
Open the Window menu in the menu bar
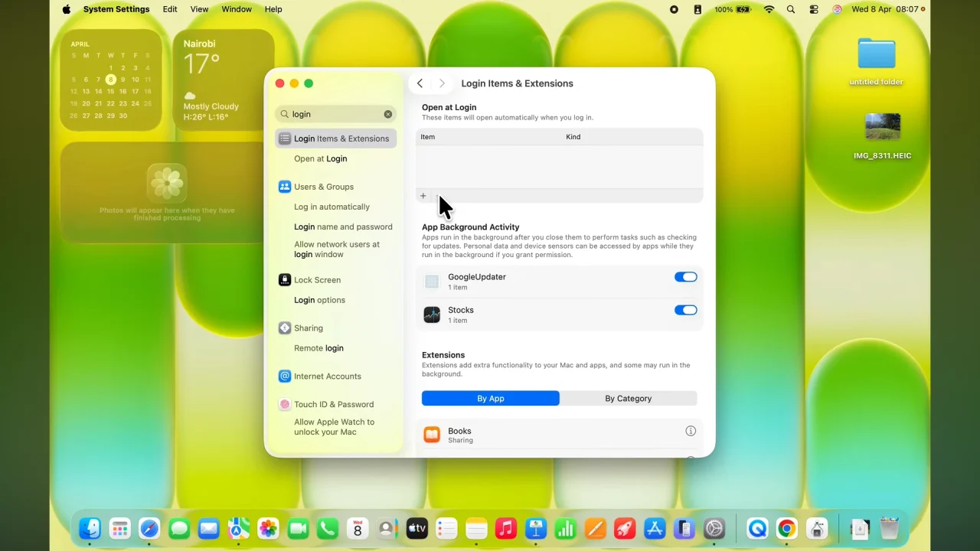click(x=236, y=9)
